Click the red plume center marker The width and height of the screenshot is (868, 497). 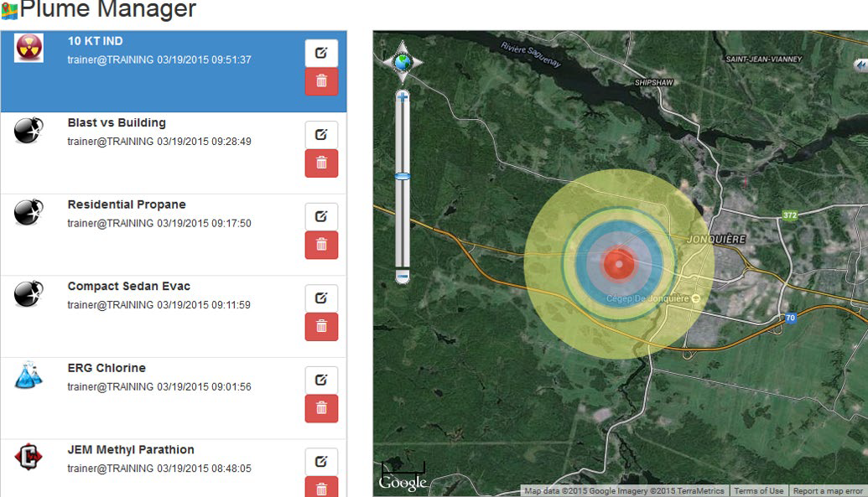[619, 264]
